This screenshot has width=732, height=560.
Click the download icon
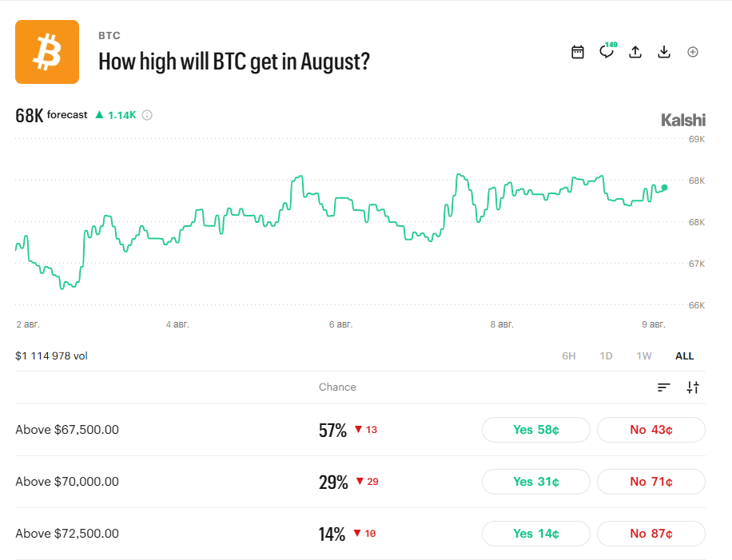point(664,52)
